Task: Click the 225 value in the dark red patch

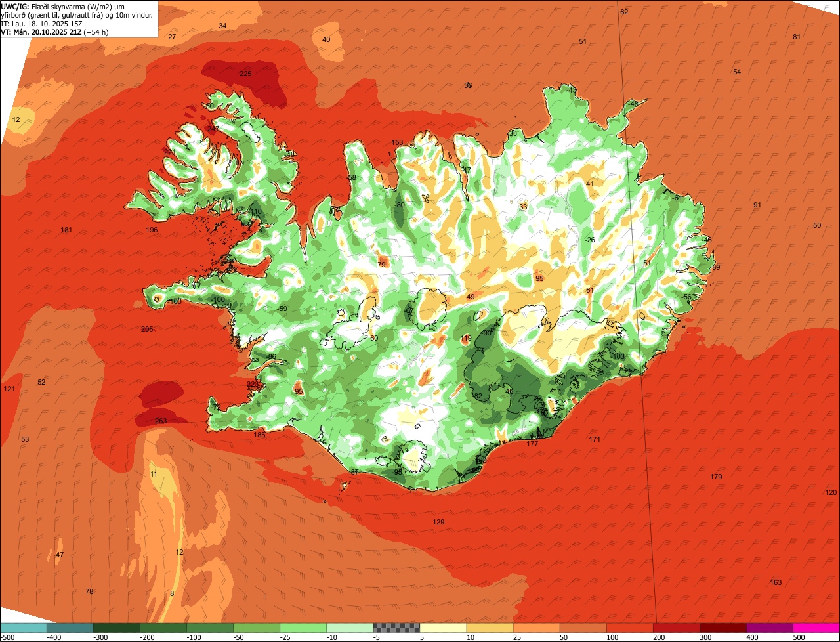Action: point(245,74)
